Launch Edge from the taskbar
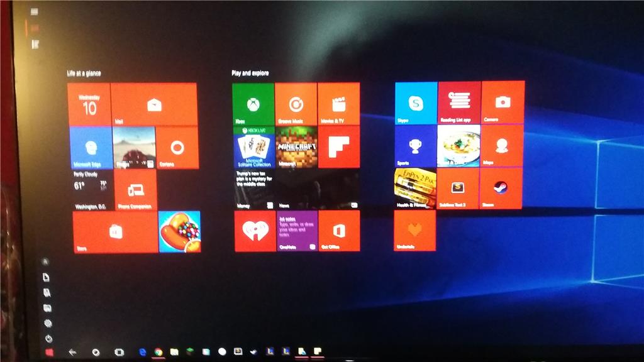Viewport: 644px width, 362px height. [x=143, y=352]
